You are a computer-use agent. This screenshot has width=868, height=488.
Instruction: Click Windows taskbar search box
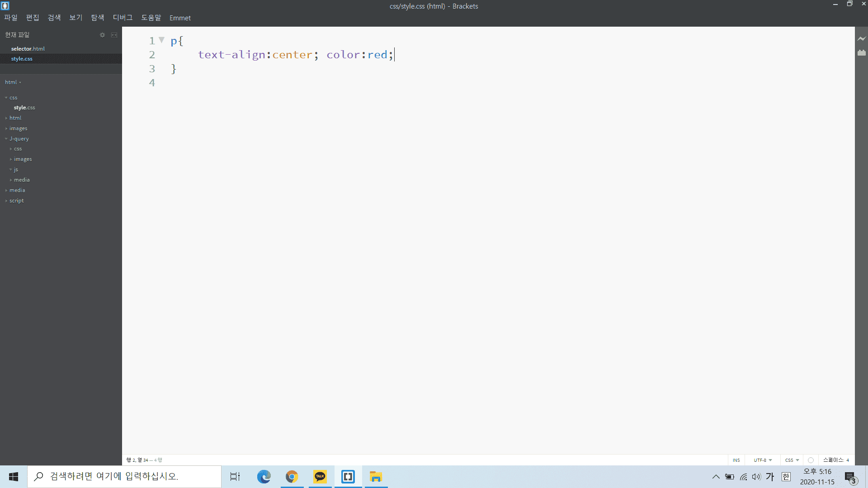click(x=124, y=476)
